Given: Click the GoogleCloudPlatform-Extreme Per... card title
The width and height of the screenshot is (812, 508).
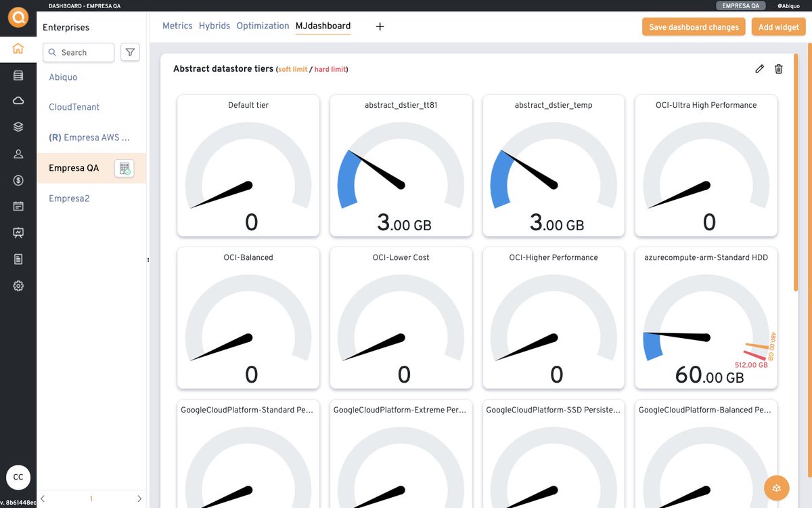Looking at the screenshot, I should [x=401, y=410].
